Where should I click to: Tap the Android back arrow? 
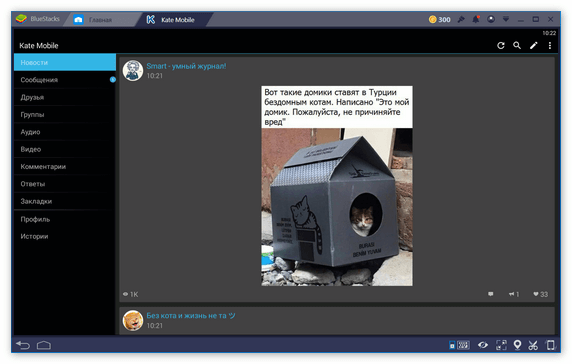pos(23,345)
